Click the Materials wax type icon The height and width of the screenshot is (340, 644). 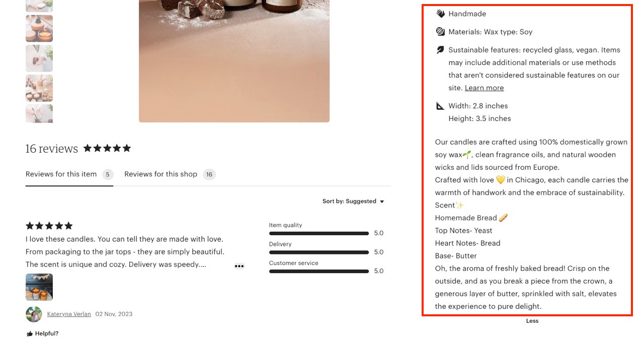coord(440,32)
